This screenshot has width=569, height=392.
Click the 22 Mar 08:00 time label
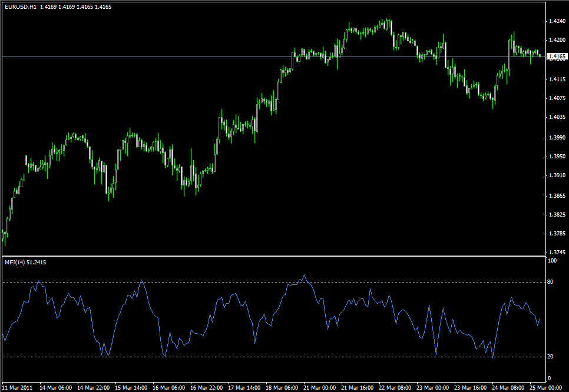(395, 388)
